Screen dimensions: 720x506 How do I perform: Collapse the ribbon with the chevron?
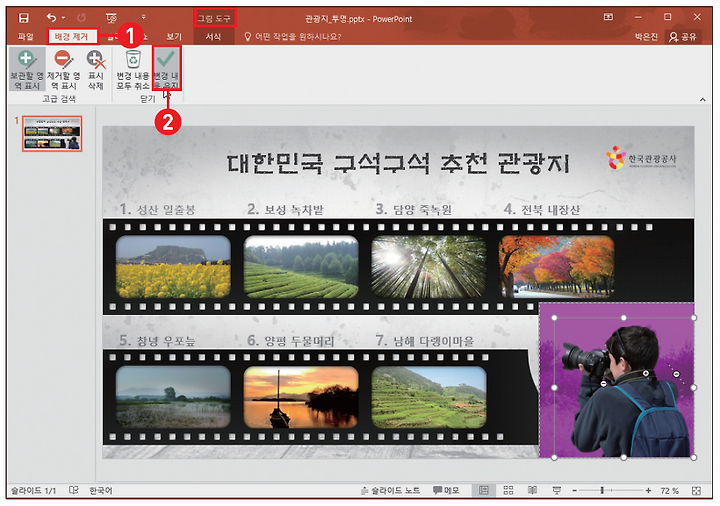pyautogui.click(x=703, y=99)
